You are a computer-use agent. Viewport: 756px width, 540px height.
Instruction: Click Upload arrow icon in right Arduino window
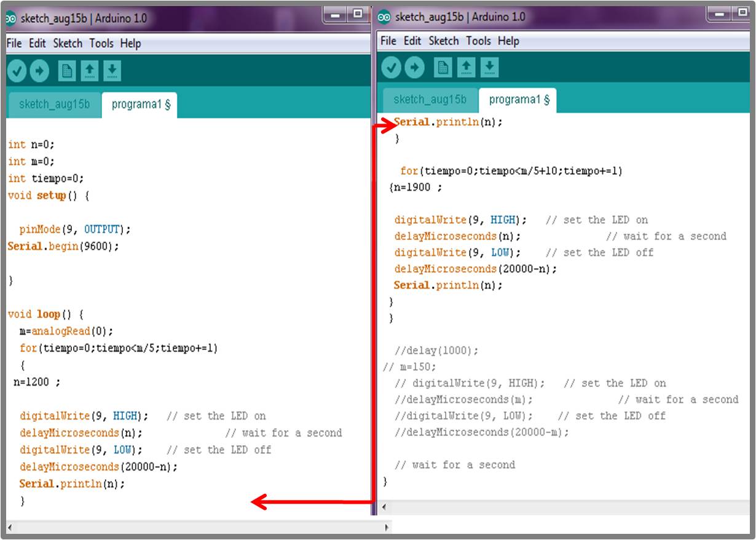pos(414,68)
